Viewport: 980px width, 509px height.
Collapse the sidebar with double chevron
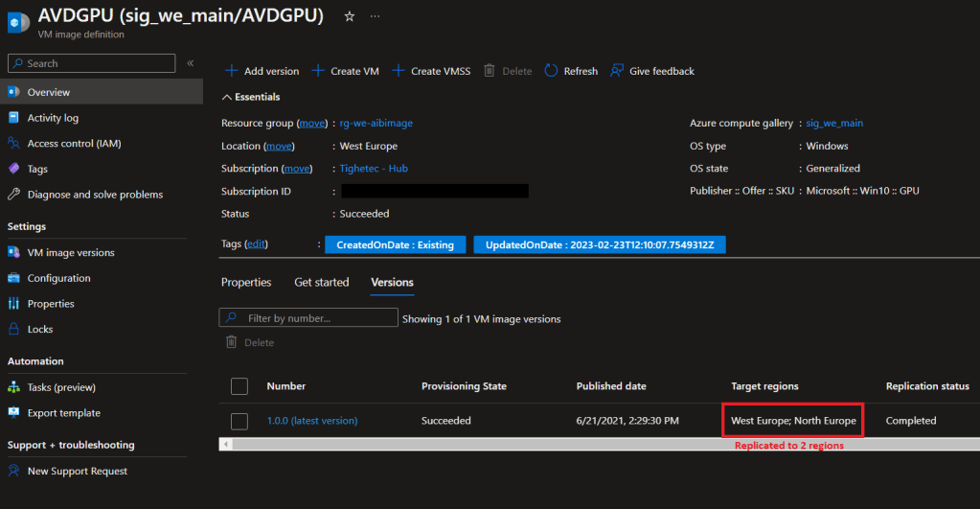click(191, 63)
